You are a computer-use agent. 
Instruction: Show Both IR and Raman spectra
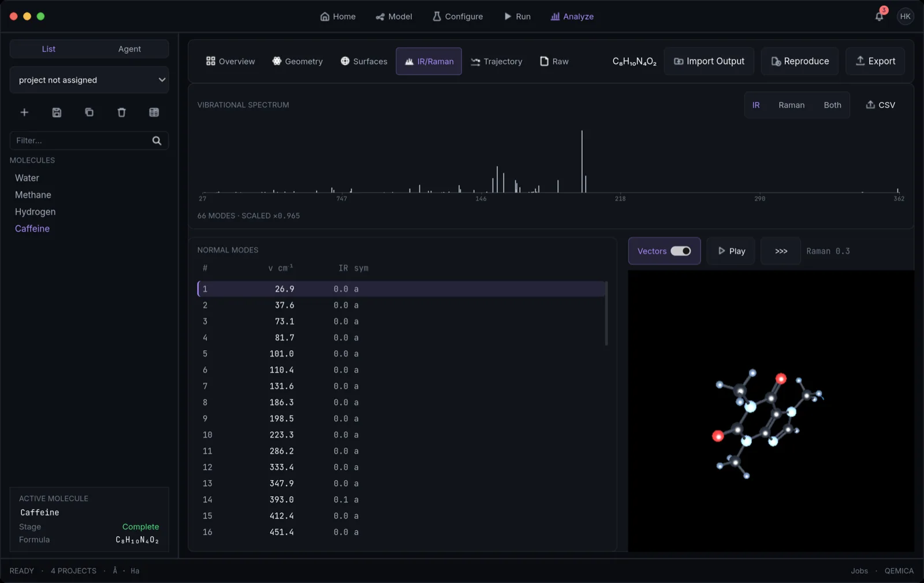(x=832, y=105)
